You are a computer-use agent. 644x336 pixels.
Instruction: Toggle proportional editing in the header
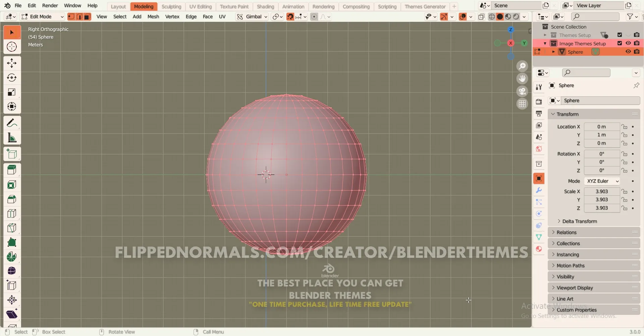pos(314,16)
